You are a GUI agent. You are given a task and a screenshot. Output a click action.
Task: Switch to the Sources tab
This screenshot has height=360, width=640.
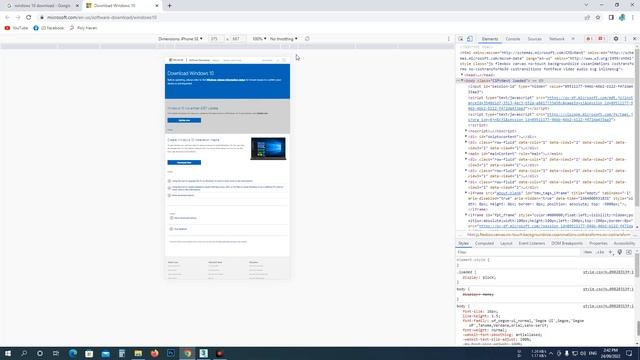tap(534, 39)
